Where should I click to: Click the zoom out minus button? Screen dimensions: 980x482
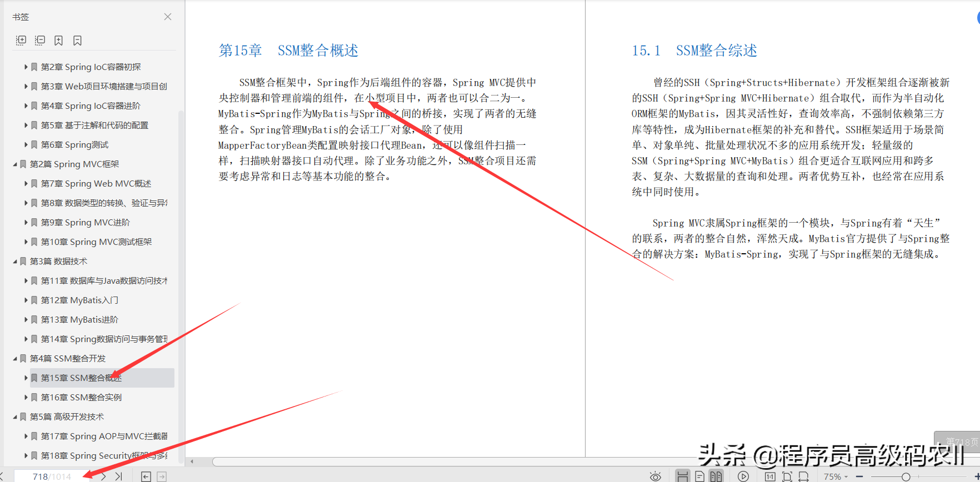point(859,476)
